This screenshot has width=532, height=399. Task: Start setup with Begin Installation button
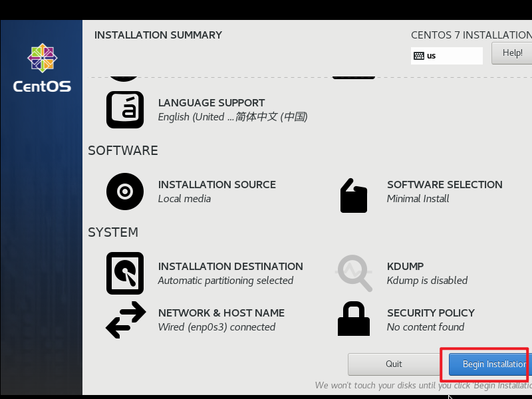pos(490,364)
